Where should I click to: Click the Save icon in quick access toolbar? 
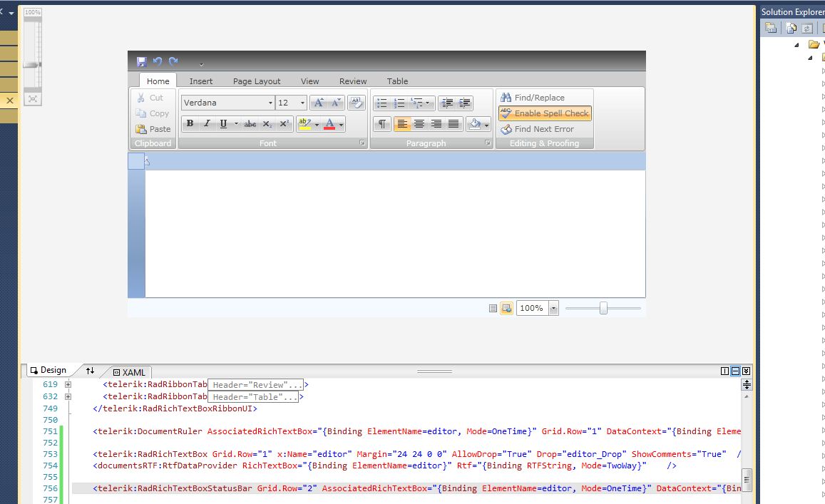(141, 62)
